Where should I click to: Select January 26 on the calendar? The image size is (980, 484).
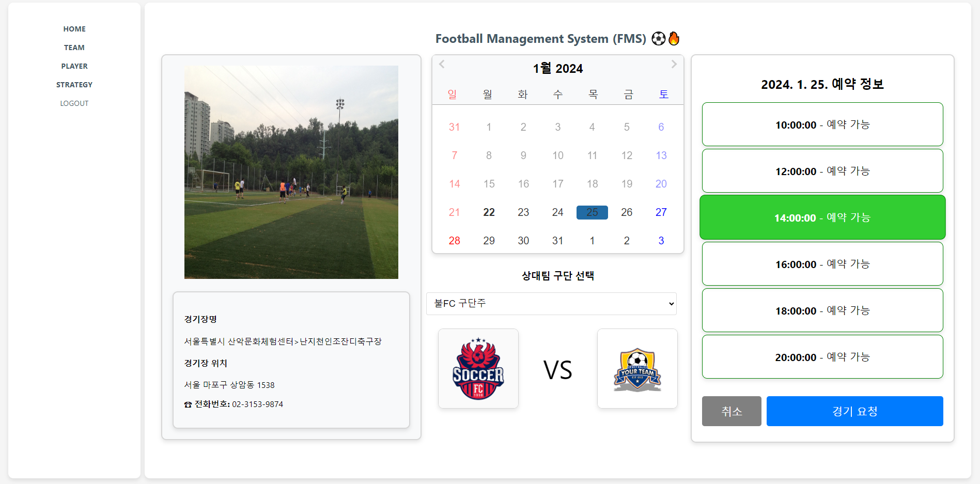click(627, 212)
